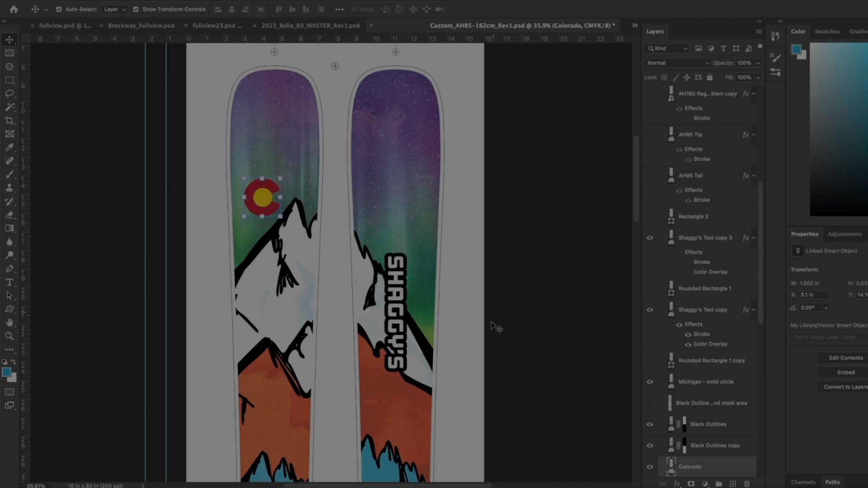Open the blend mode Normal dropdown
Screen dimensions: 868x488
click(x=677, y=63)
